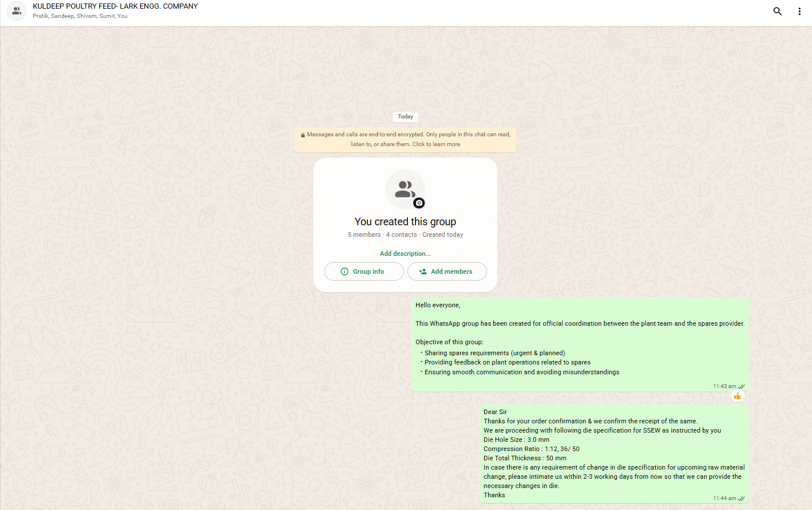Click read ticks on the 11:43 am message

coord(742,386)
